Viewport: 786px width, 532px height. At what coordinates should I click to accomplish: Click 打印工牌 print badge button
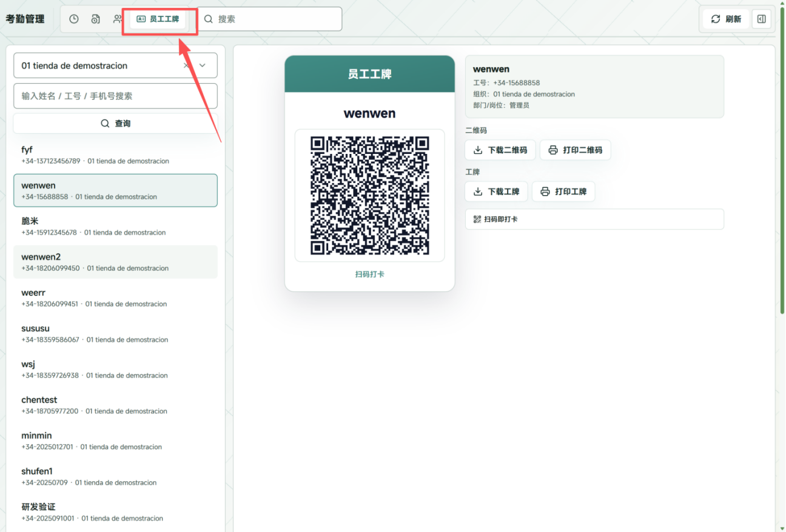[563, 191]
